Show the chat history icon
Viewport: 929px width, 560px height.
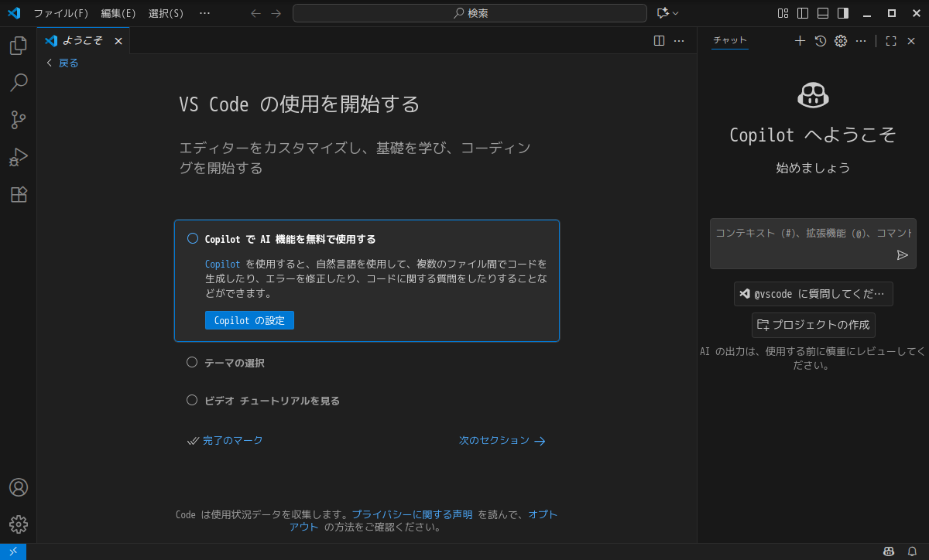[821, 41]
